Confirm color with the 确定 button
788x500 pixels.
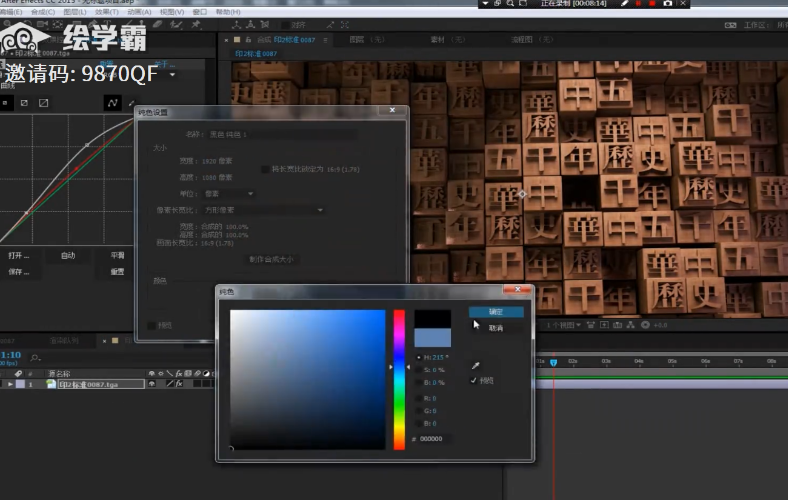tap(496, 312)
